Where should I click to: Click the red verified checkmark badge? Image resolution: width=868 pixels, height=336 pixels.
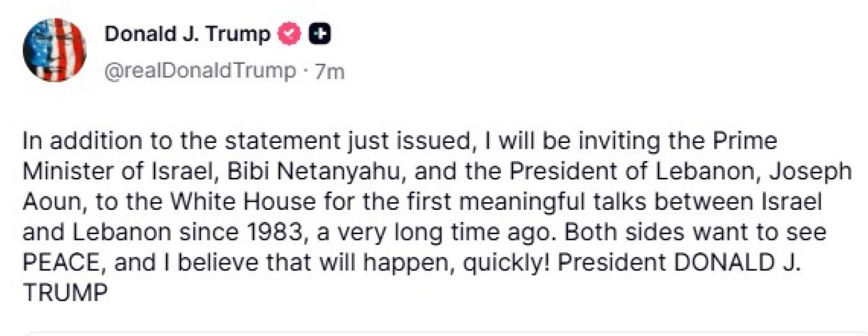pyautogui.click(x=290, y=34)
